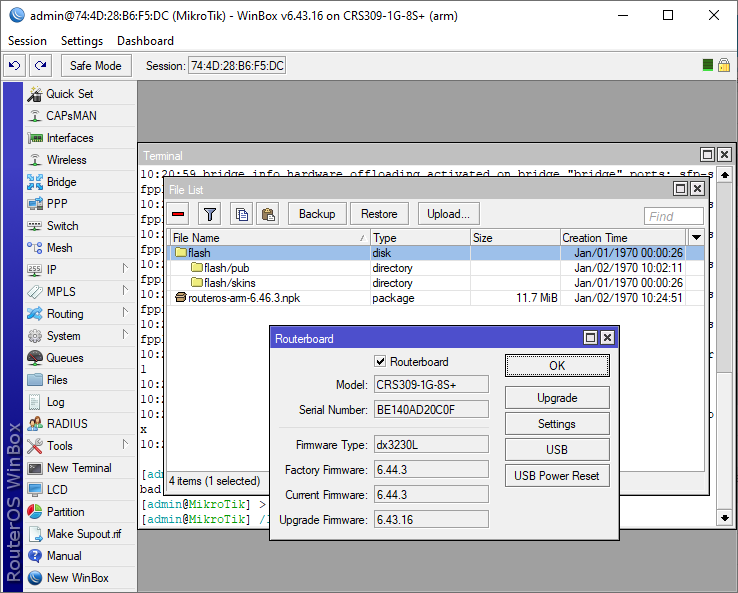Select the flash/pub directory
738x593 pixels.
point(435,268)
